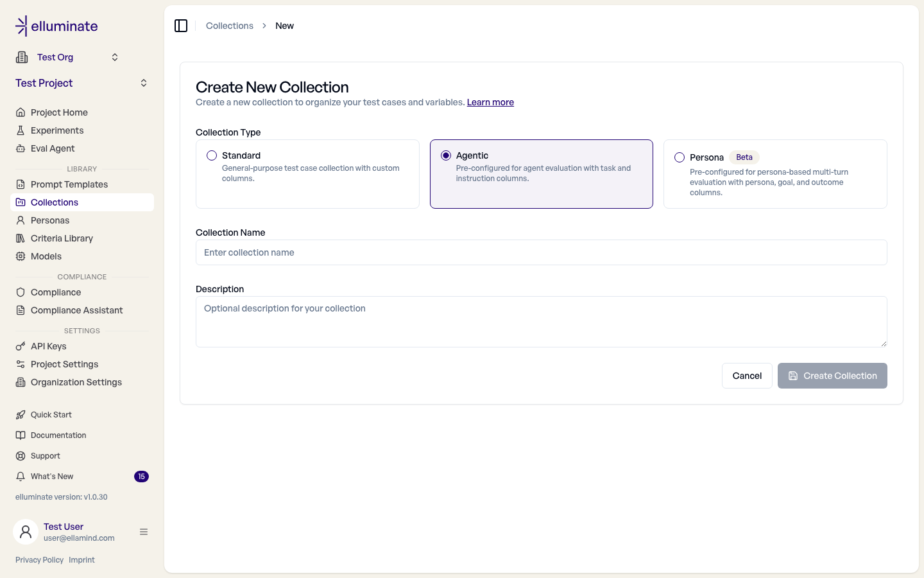Screen dimensions: 924x578
Task: Open Experiments flask icon
Action: click(21, 130)
